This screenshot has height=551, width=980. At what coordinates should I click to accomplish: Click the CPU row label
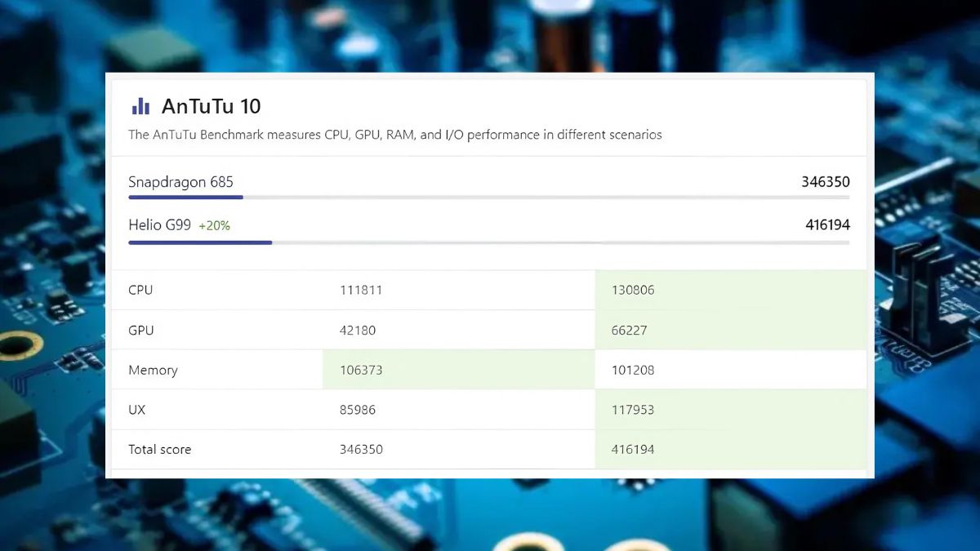pos(140,290)
